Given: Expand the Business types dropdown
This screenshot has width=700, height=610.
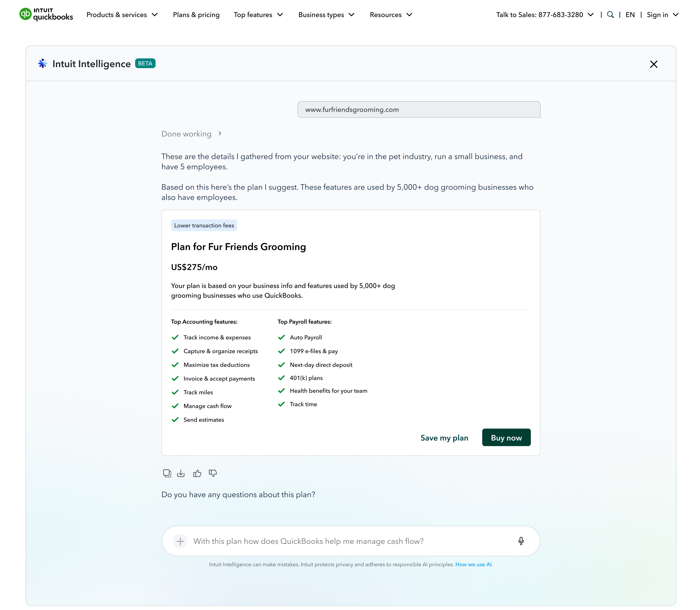Looking at the screenshot, I should point(326,15).
